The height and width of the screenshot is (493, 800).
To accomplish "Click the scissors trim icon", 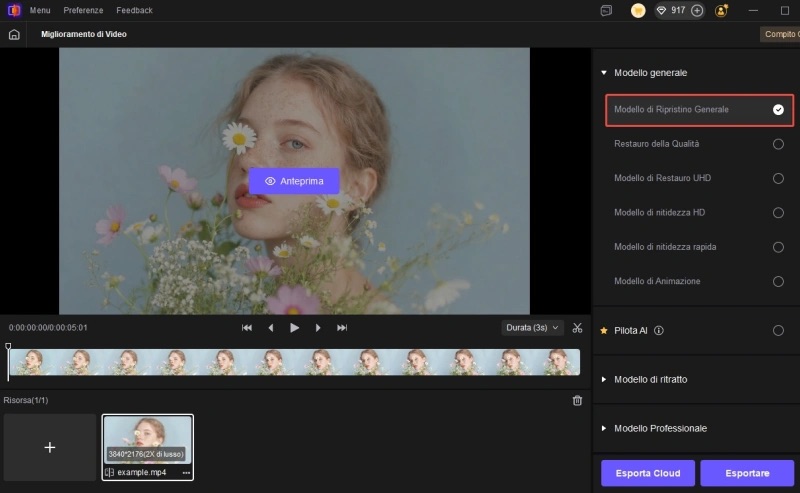I will coord(577,328).
